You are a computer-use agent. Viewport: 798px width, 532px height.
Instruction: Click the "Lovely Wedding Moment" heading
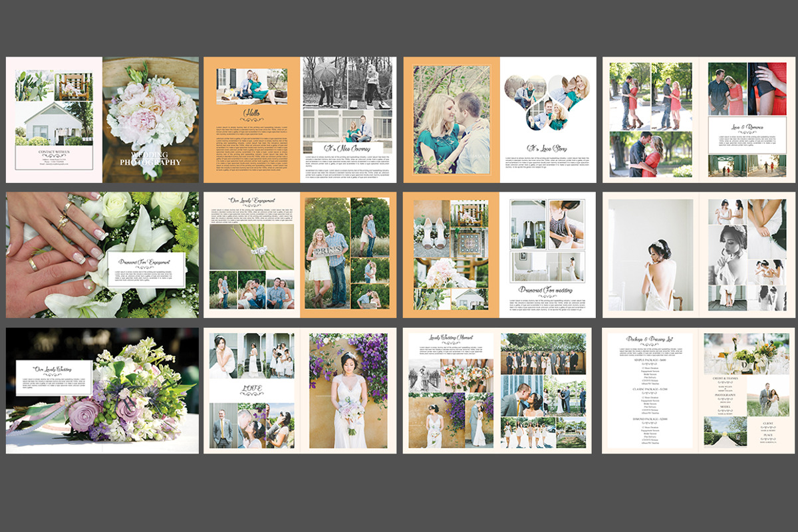(x=451, y=338)
